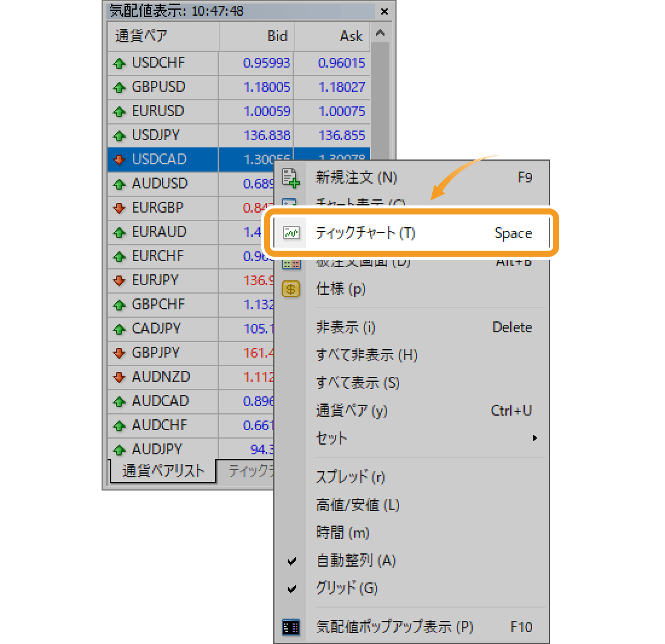Image resolution: width=665 pixels, height=644 pixels.
Task: Click the tick chart icon beside ティックチャート
Action: tap(291, 233)
